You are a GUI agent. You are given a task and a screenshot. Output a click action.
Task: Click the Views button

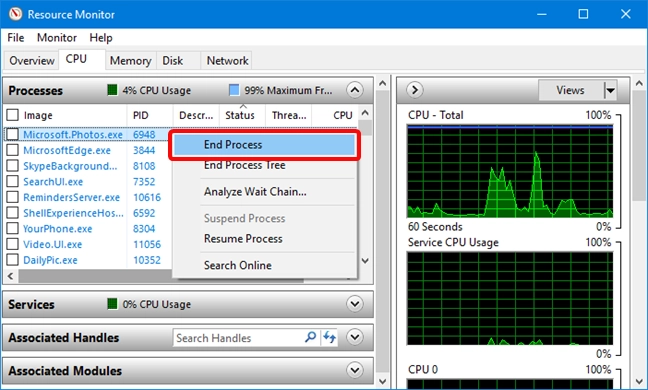pyautogui.click(x=570, y=90)
